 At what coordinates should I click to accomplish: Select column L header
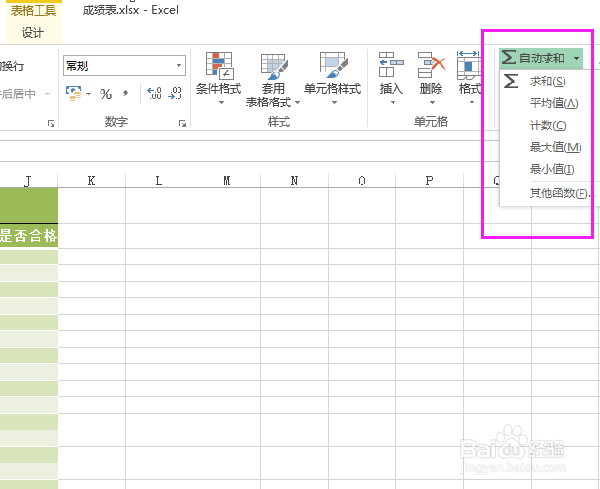(159, 181)
